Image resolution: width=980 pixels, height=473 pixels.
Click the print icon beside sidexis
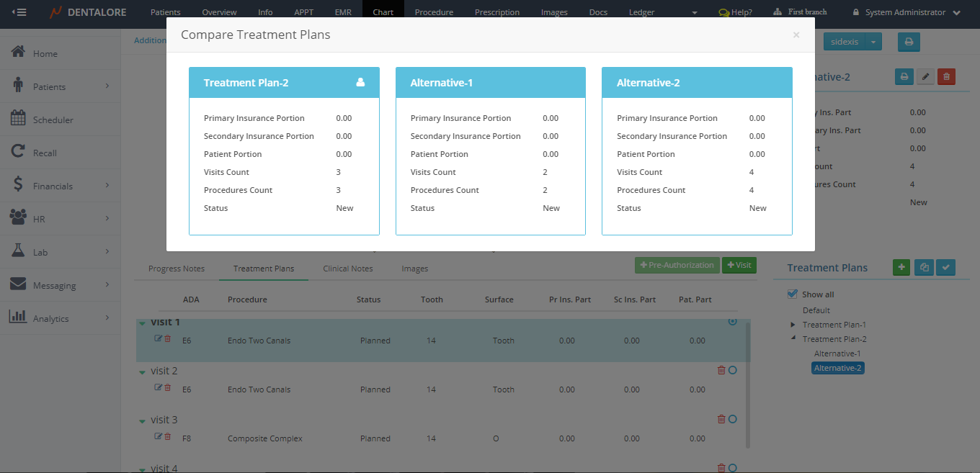click(908, 42)
